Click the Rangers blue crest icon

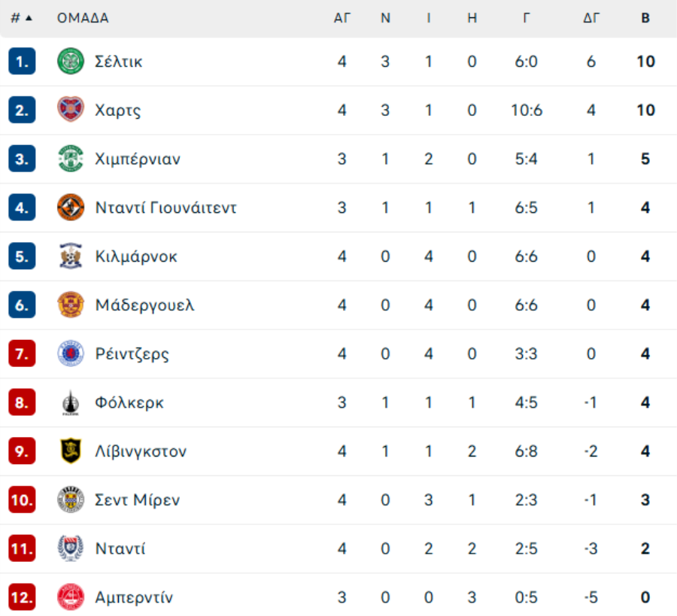[71, 354]
